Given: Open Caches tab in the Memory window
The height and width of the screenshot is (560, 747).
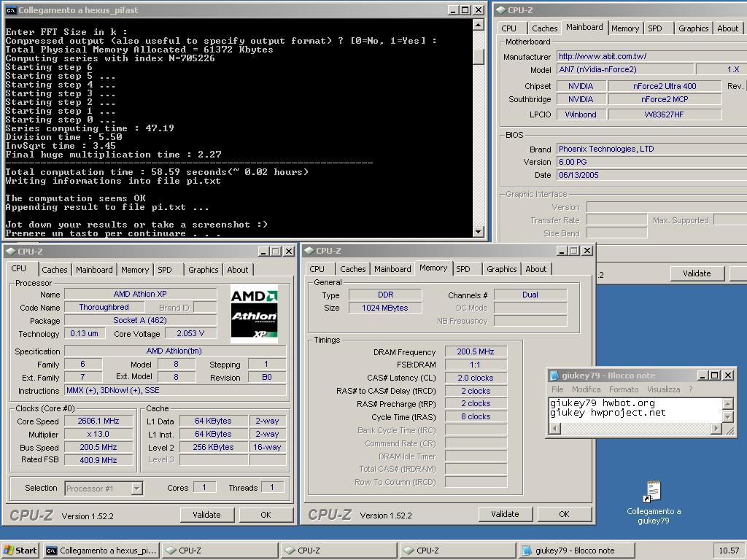Looking at the screenshot, I should (352, 269).
